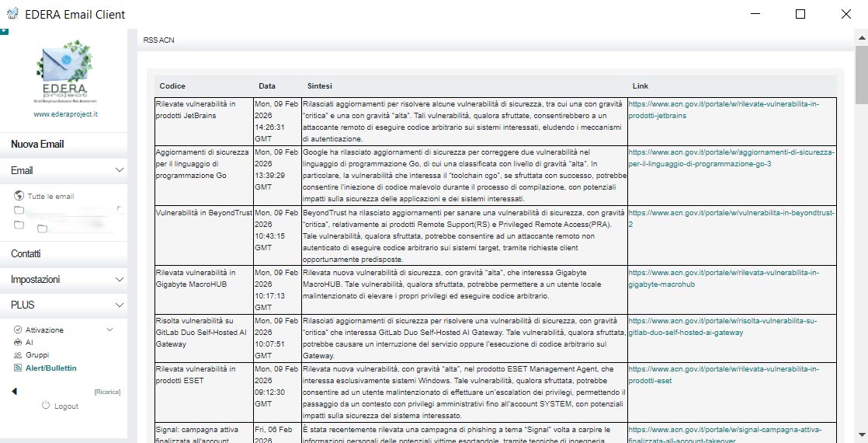Click the scrollbar up arrow
The width and height of the screenshot is (868, 443).
(862, 38)
